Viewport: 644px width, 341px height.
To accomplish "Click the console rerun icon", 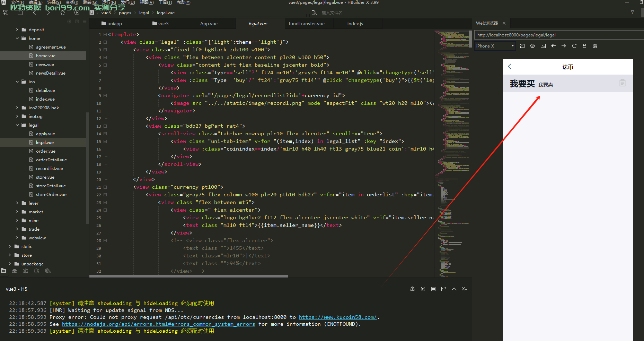I will [423, 289].
